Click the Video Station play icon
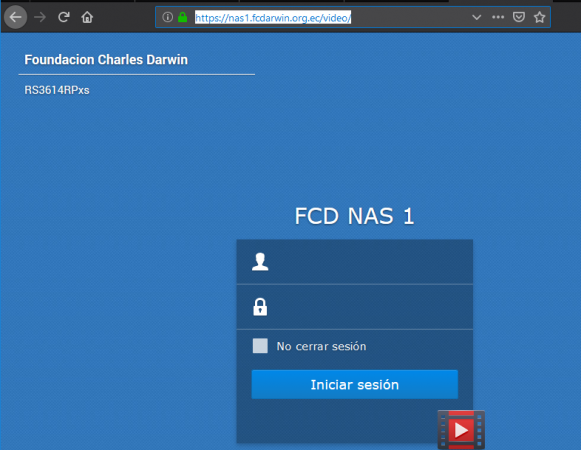This screenshot has width=581, height=450. pyautogui.click(x=461, y=430)
